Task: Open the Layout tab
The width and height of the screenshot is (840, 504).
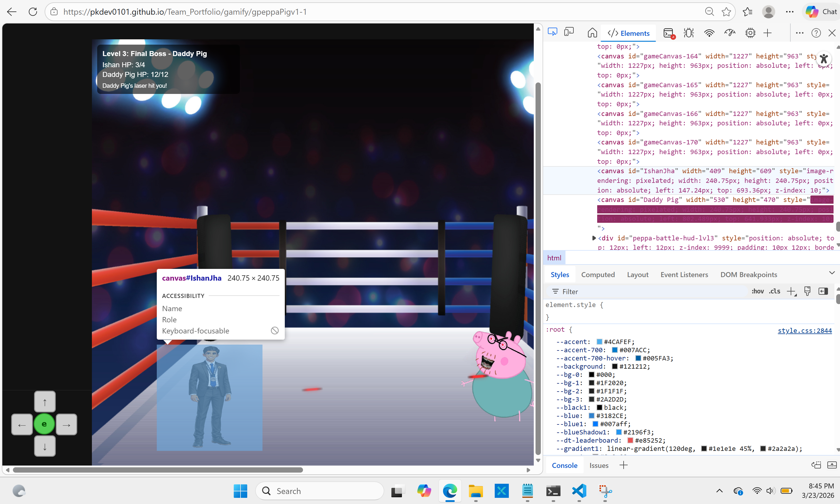Action: click(637, 274)
